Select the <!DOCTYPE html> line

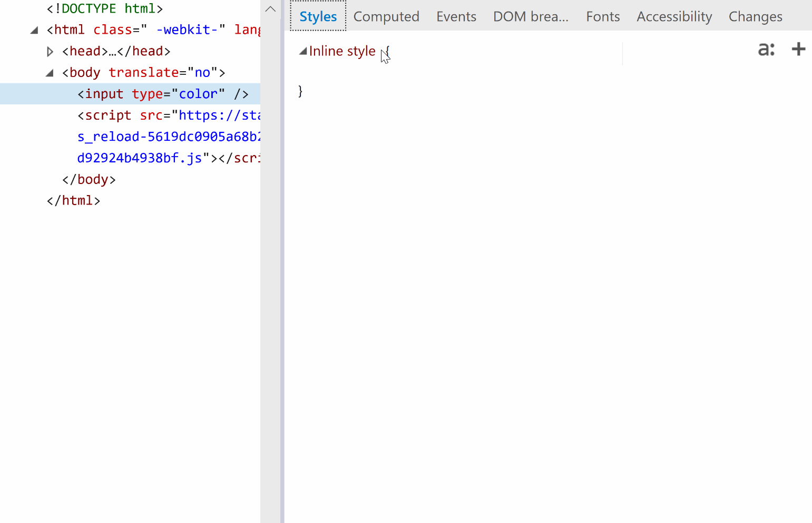pyautogui.click(x=105, y=9)
